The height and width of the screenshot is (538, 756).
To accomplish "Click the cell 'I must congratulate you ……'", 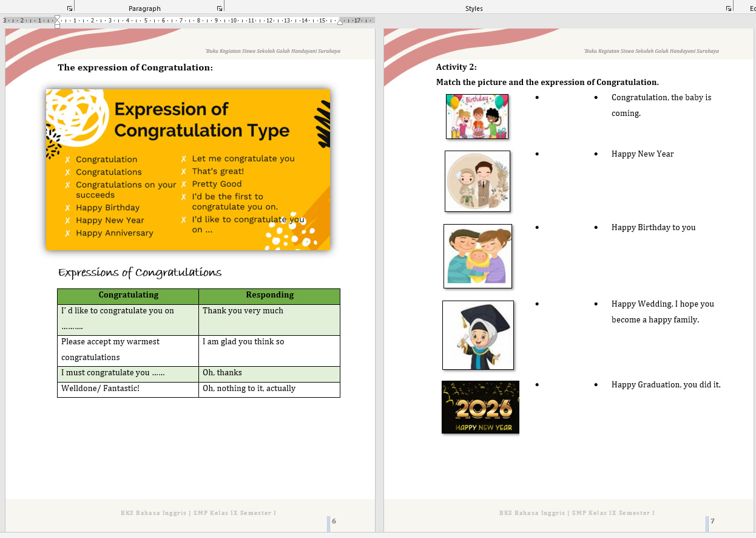I will point(128,374).
